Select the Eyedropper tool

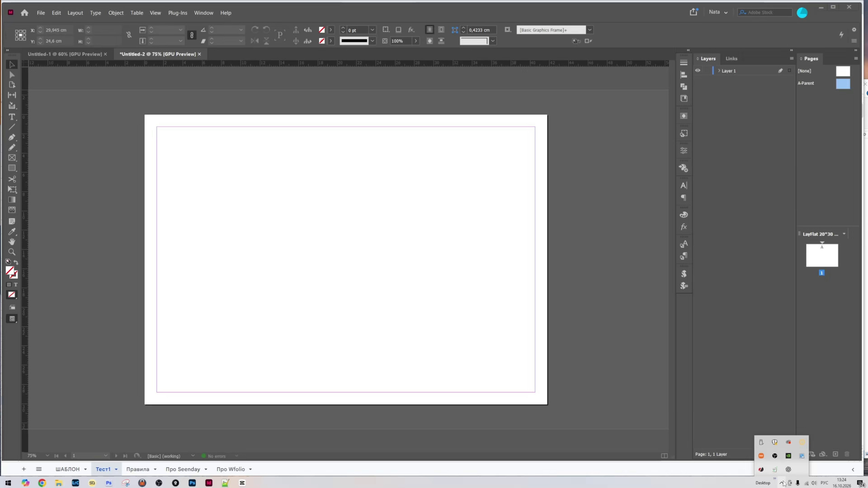point(12,232)
